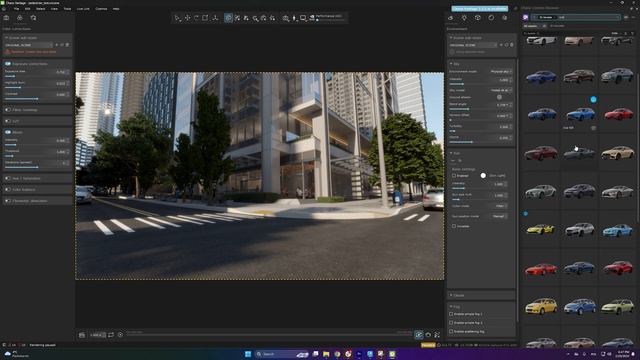640x360 pixels.
Task: Open the Objects tab icon in left panel
Action: tap(20, 18)
